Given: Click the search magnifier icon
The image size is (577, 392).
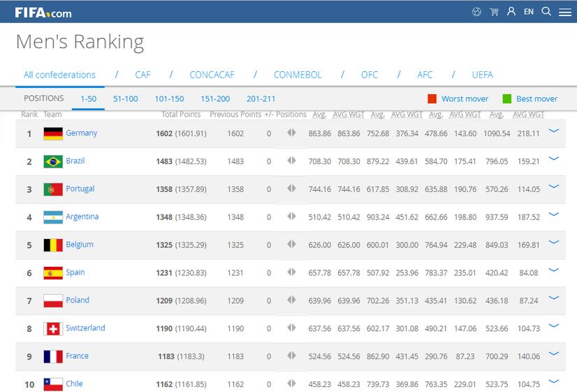Looking at the screenshot, I should coord(546,11).
